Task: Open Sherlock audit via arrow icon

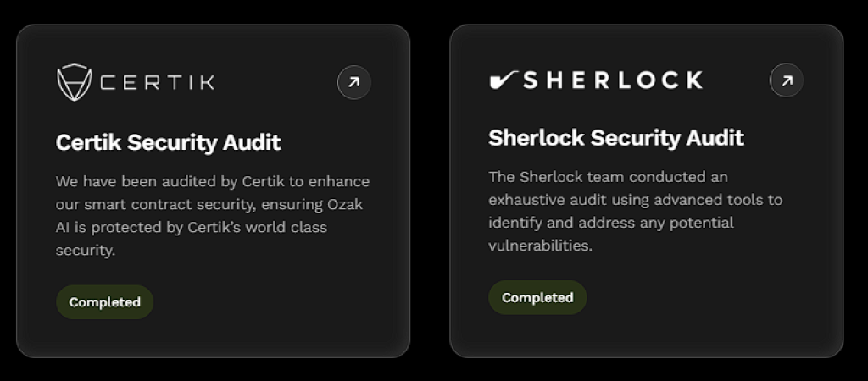Action: click(x=787, y=80)
